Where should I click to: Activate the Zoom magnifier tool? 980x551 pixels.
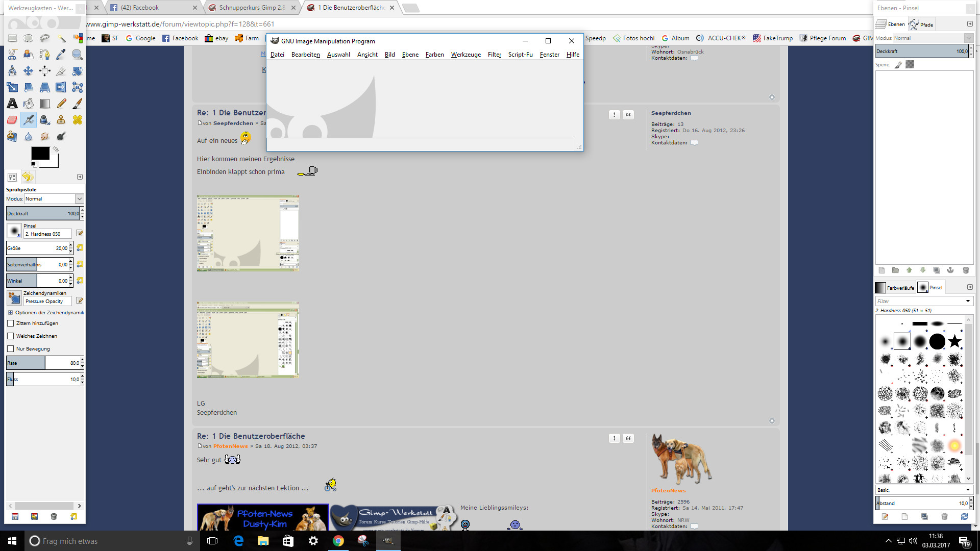tap(78, 55)
